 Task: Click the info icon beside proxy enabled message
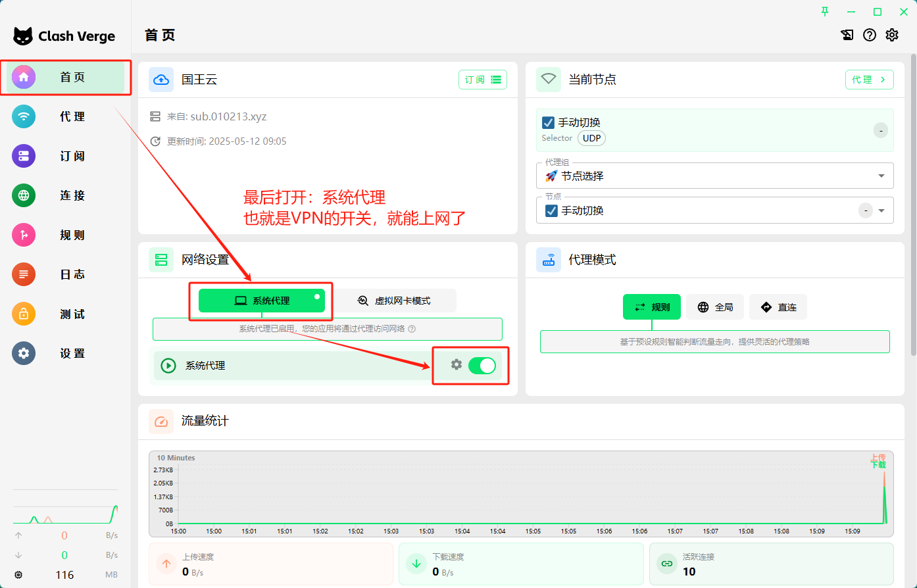(412, 329)
